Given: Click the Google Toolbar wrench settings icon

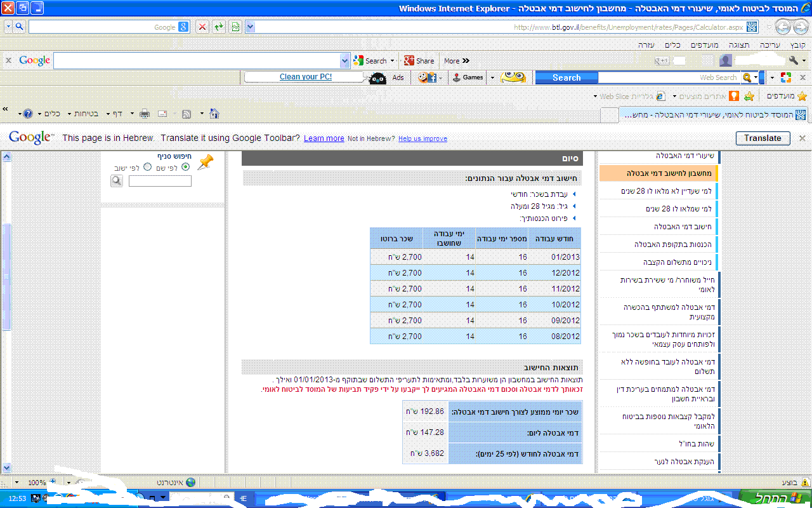Looking at the screenshot, I should click(793, 60).
